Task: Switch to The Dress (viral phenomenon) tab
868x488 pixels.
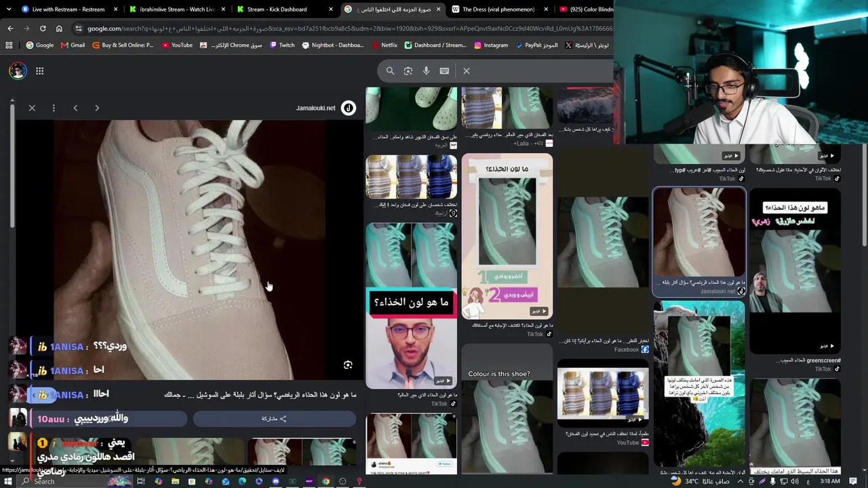Action: [502, 9]
